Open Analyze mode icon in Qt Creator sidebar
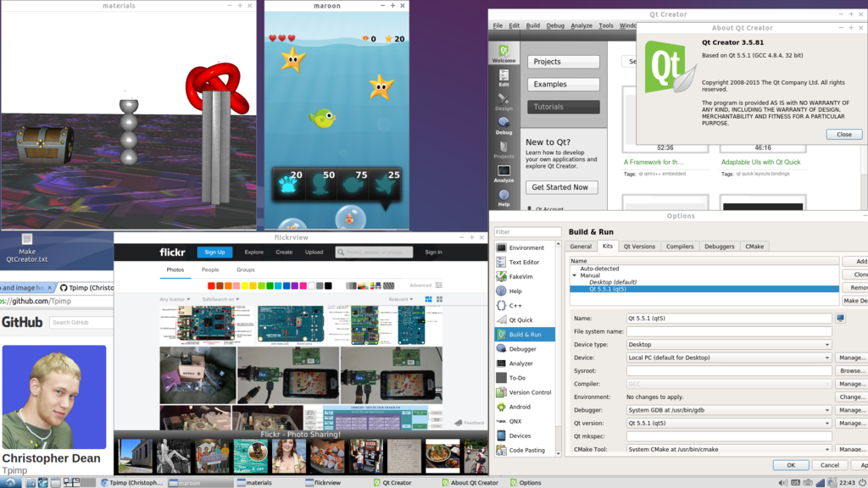868x488 pixels. (504, 174)
